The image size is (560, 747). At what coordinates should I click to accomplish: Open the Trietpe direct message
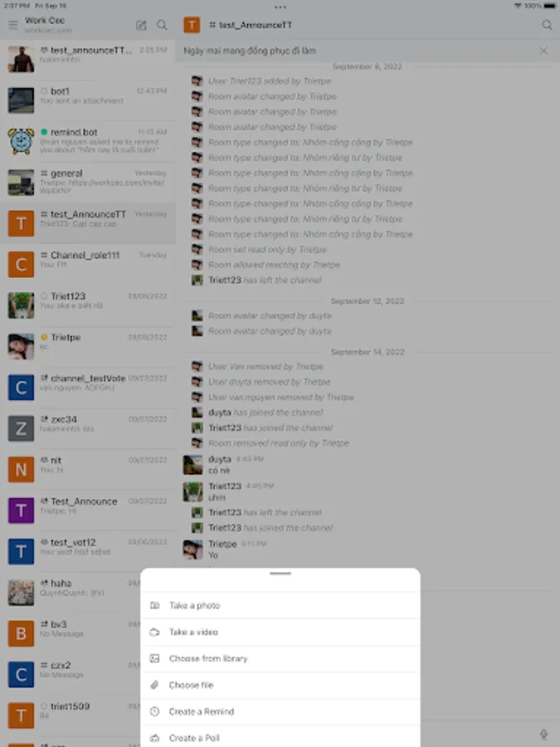[88, 346]
